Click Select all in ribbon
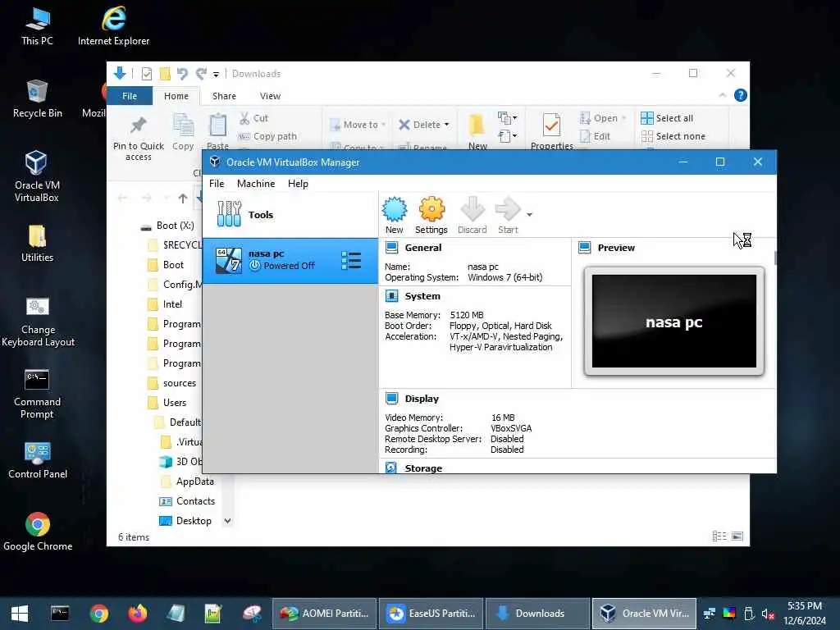Screen dimensions: 840x630 (x=667, y=118)
